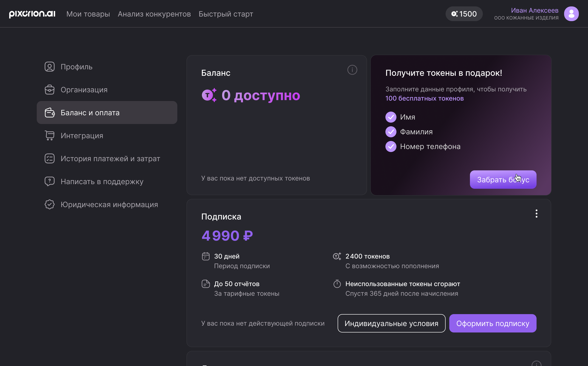Image resolution: width=588 pixels, height=366 pixels.
Task: Select the Профиль user icon in sidebar
Action: (50, 67)
